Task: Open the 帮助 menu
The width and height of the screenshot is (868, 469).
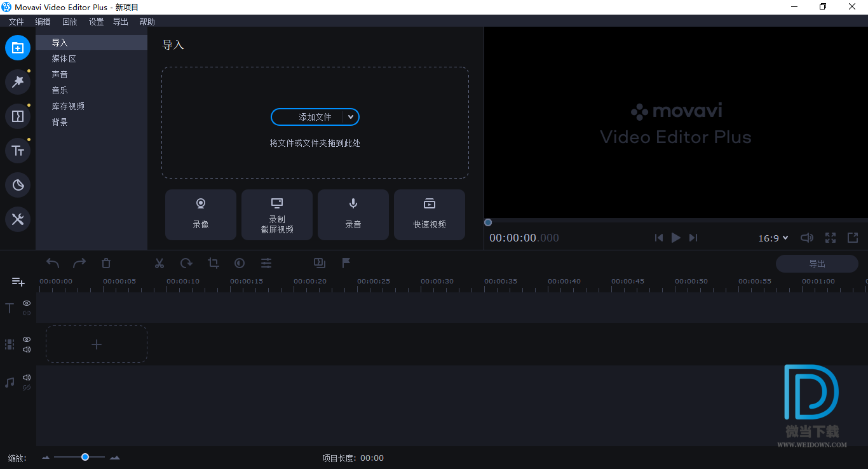Action: [x=147, y=22]
